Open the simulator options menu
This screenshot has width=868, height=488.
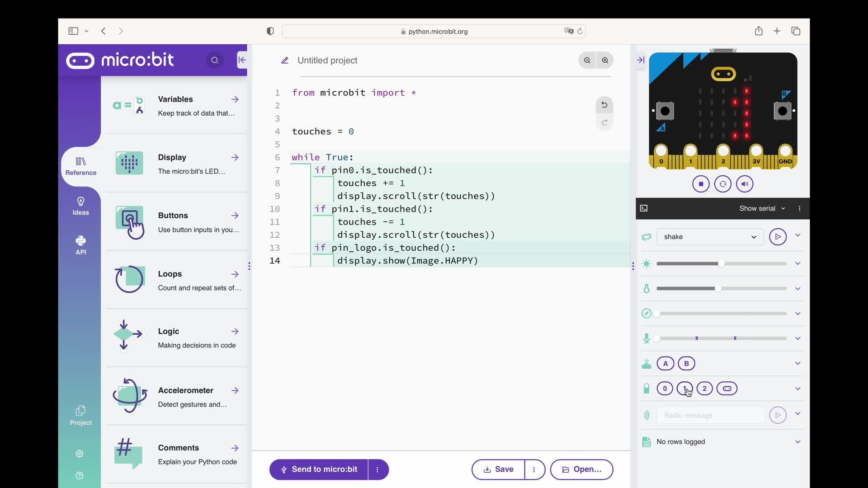799,208
